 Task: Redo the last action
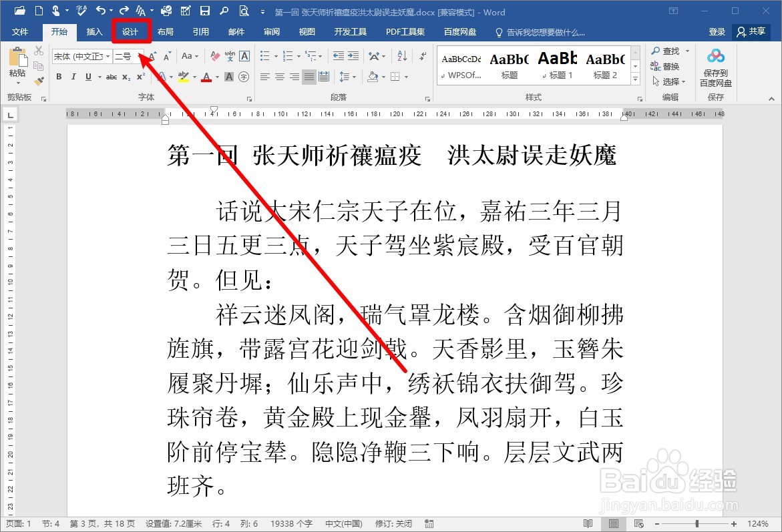tap(124, 10)
